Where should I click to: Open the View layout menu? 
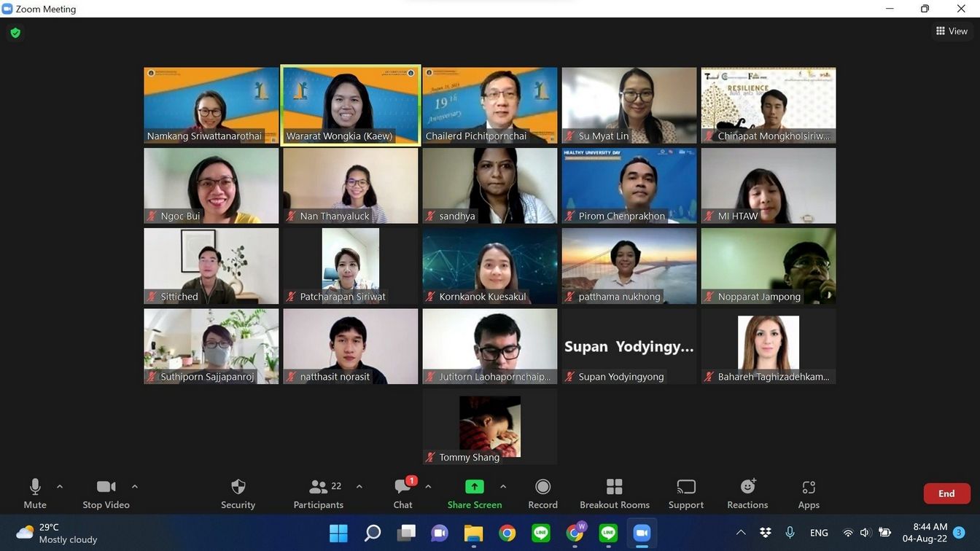pos(952,31)
